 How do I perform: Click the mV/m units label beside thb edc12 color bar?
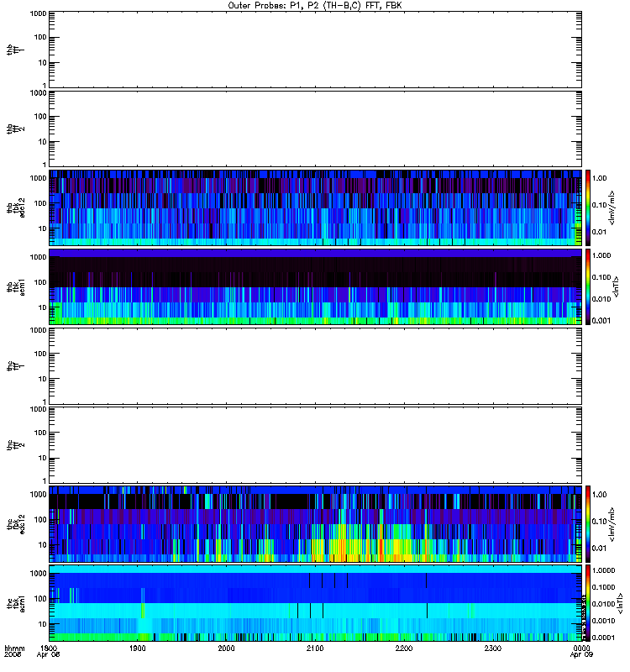(x=612, y=207)
